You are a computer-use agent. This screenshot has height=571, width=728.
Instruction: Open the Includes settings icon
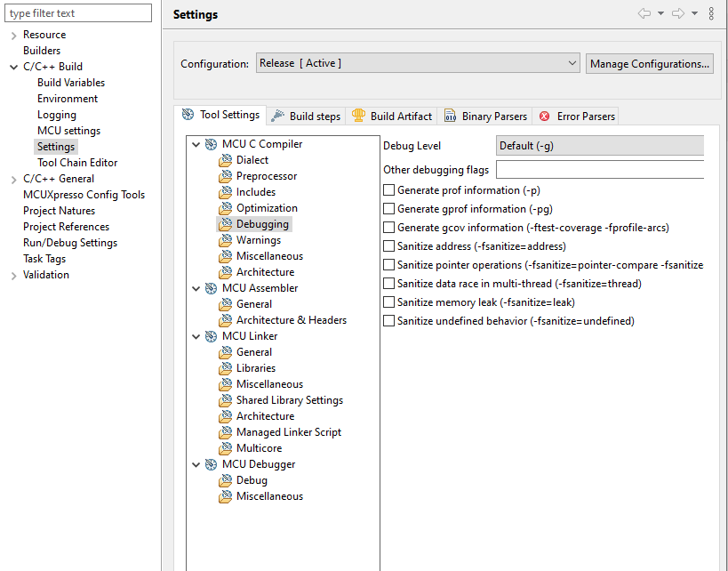coord(226,191)
